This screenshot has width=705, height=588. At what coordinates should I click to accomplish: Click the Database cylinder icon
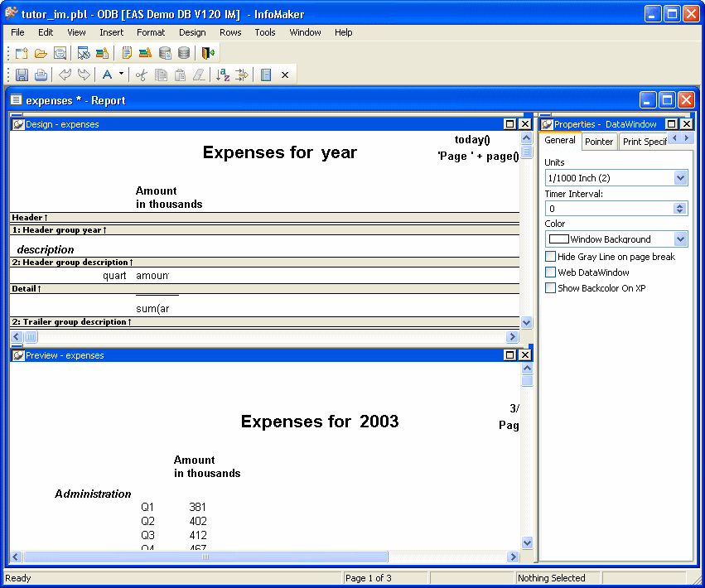pyautogui.click(x=184, y=53)
